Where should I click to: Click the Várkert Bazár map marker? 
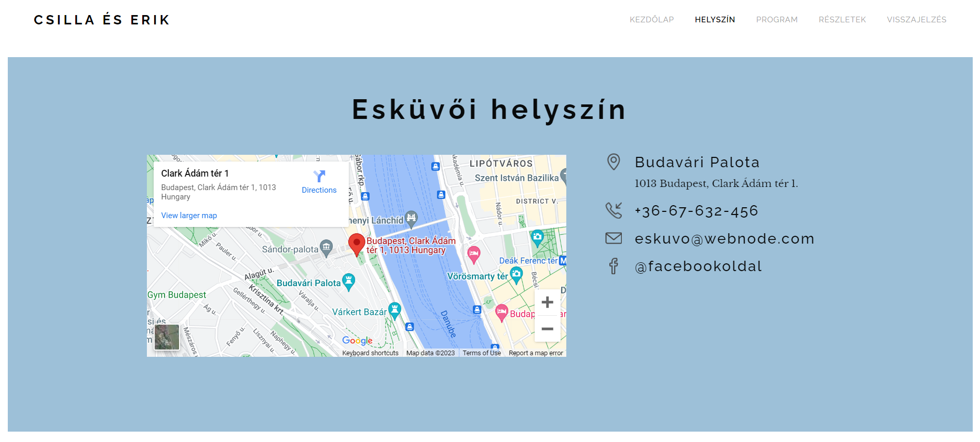pyautogui.click(x=394, y=311)
